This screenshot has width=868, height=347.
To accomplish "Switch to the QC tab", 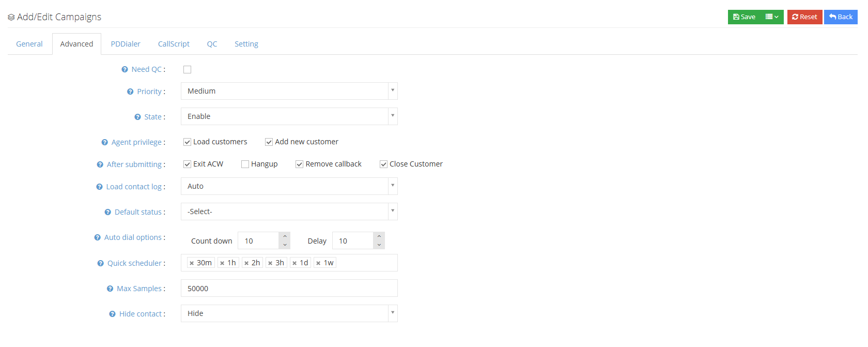I will point(212,44).
